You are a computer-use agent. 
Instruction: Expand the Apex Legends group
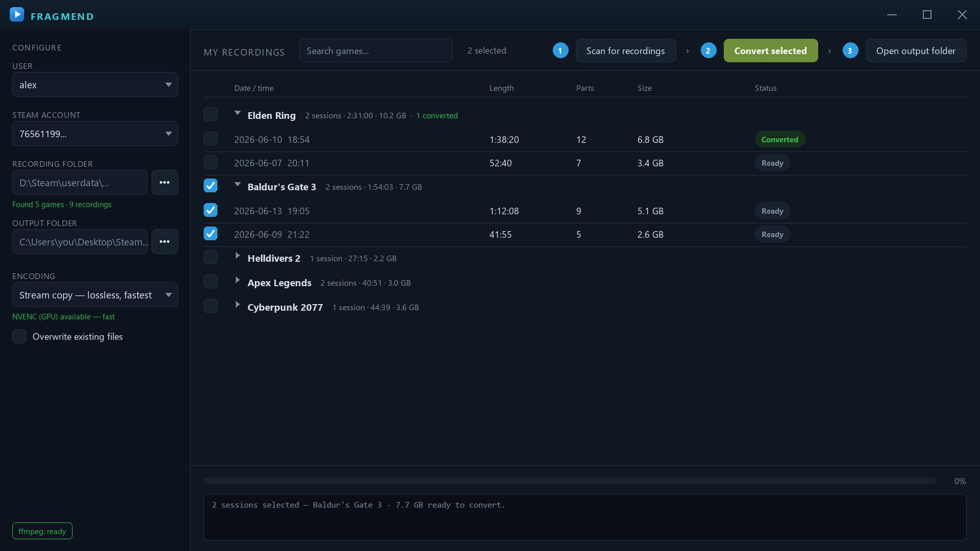[237, 280]
